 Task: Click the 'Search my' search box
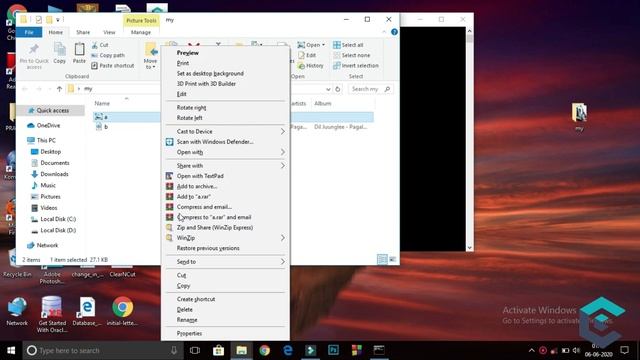tap(370, 89)
